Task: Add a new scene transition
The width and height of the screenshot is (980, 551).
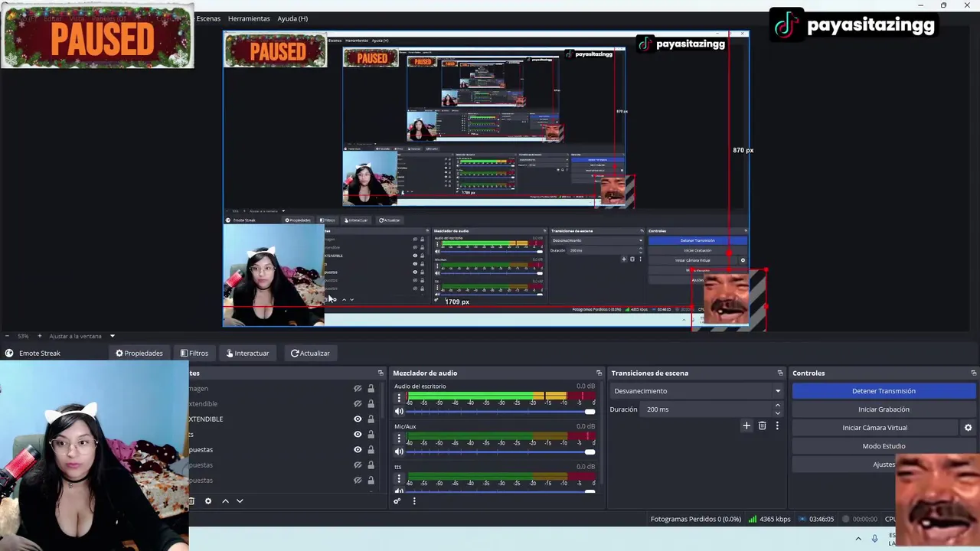Action: click(746, 425)
